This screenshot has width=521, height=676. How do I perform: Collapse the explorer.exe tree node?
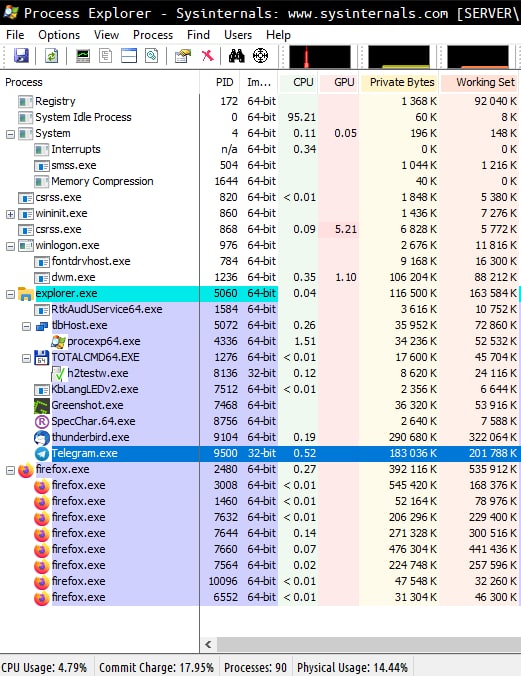pyautogui.click(x=10, y=294)
